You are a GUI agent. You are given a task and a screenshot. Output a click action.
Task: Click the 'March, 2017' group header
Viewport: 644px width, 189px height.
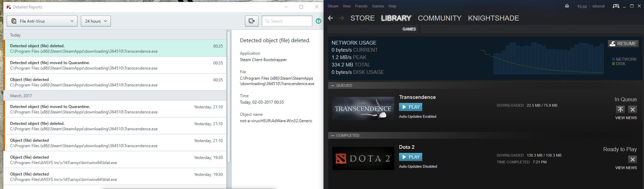(115, 96)
